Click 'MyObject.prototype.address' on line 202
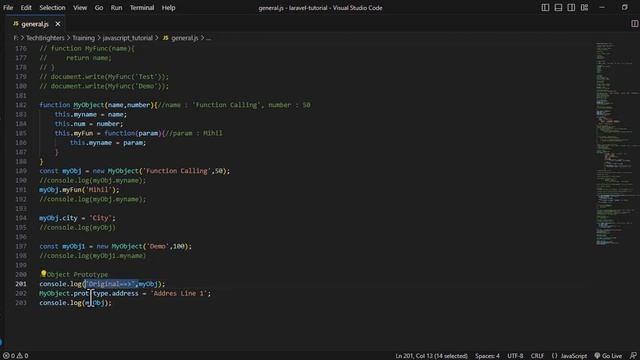Image resolution: width=640 pixels, height=360 pixels. (x=89, y=293)
